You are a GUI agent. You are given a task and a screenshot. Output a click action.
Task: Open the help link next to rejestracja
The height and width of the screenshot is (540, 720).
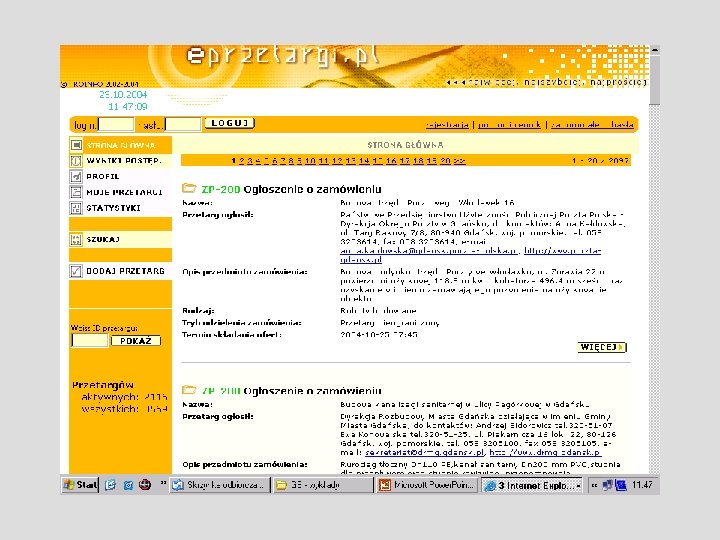tap(509, 124)
